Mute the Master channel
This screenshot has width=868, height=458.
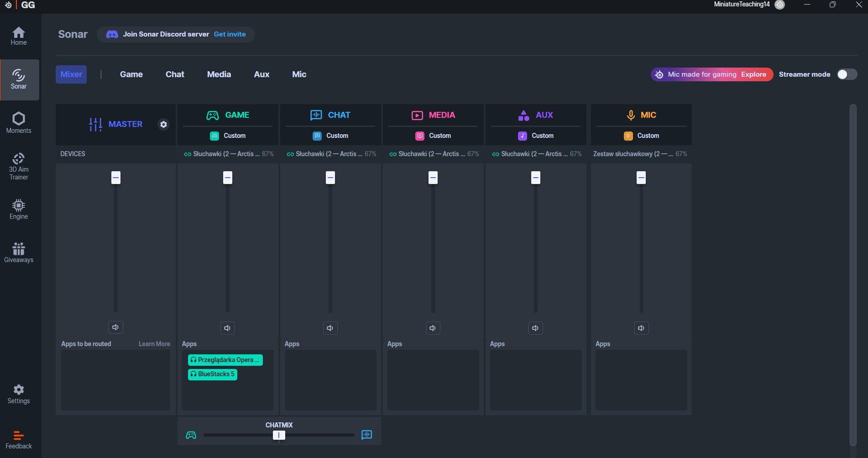click(115, 327)
